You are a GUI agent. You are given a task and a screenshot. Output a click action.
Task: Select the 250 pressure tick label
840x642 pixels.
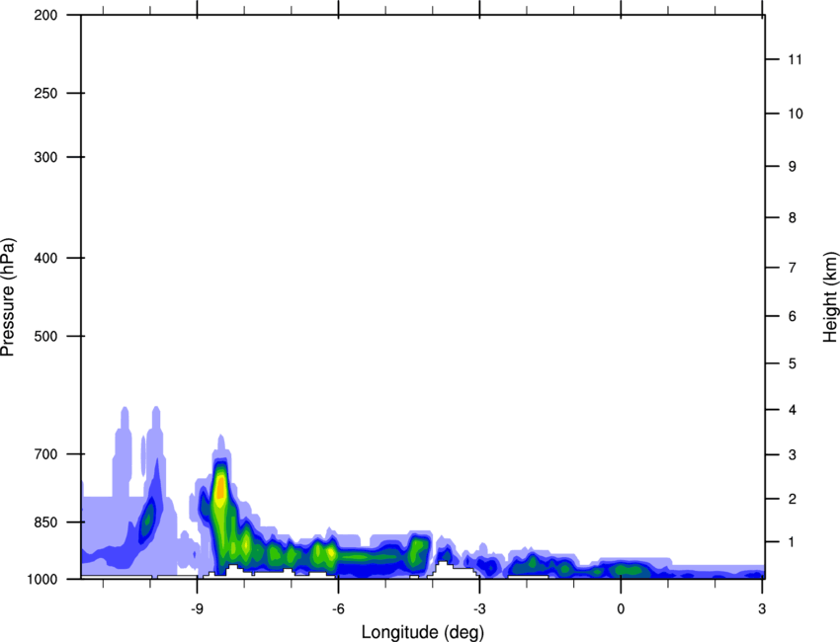tap(45, 93)
